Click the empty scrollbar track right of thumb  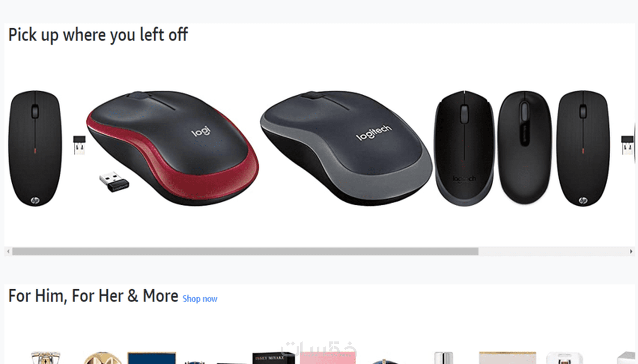(x=553, y=251)
